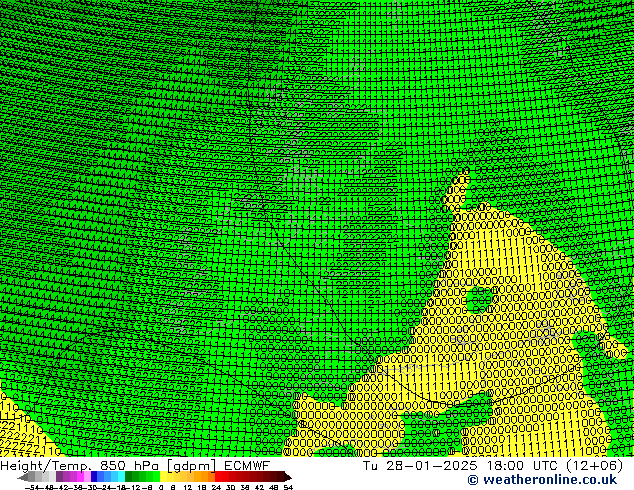The width and height of the screenshot is (634, 490).
Task: Select the dark blue segment of the legend
Action: click(94, 477)
